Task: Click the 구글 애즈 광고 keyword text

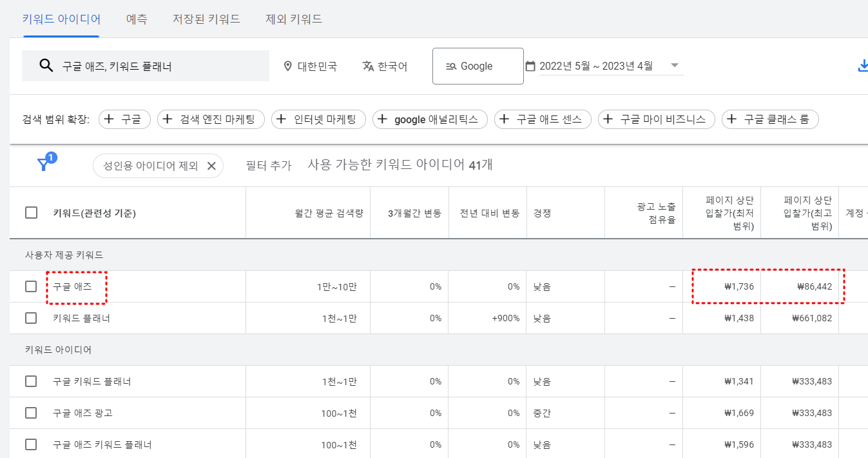Action: (82, 413)
